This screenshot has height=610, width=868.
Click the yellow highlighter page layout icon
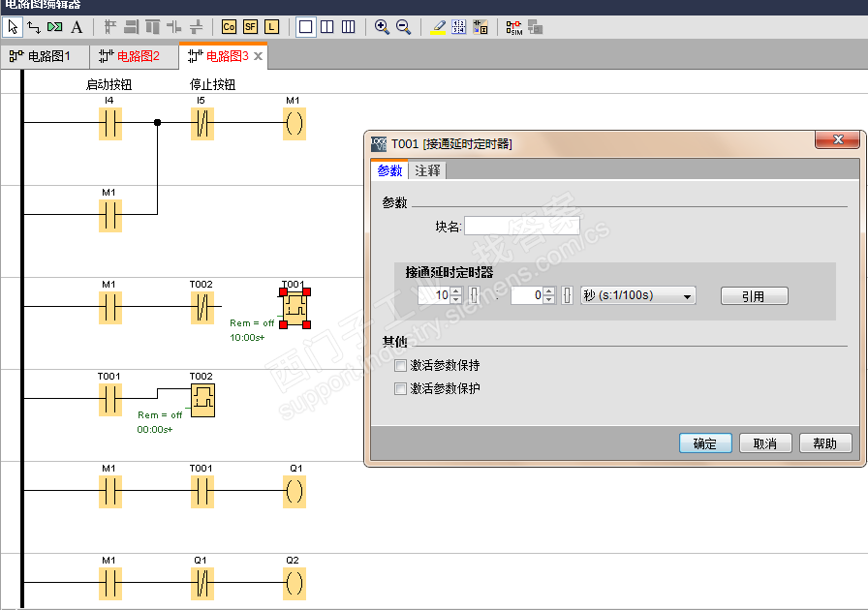(x=438, y=26)
